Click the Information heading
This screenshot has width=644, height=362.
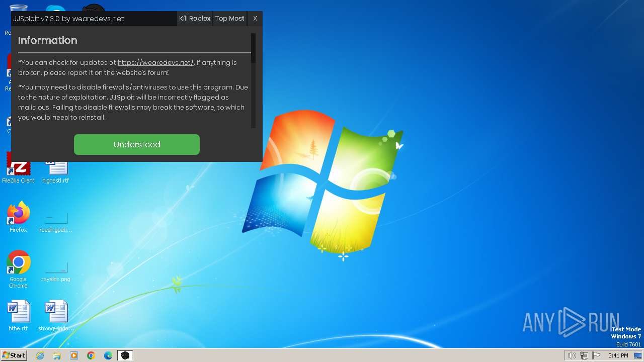click(x=48, y=40)
